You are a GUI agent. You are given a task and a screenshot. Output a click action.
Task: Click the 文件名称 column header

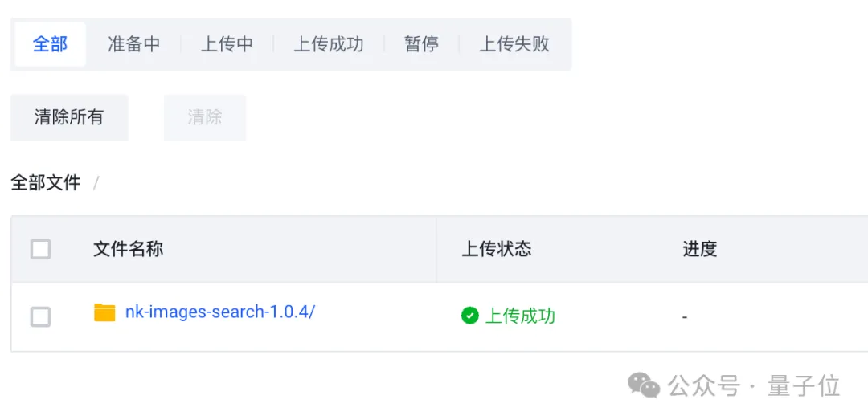pyautogui.click(x=128, y=249)
